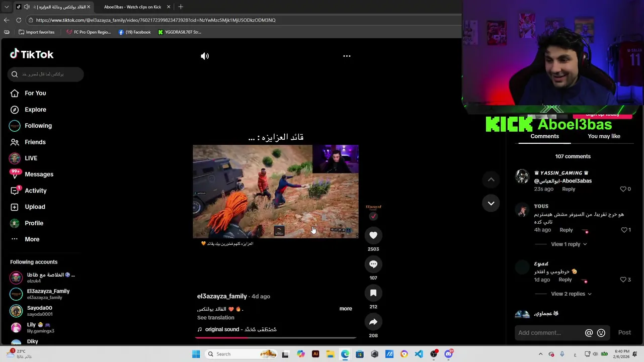The image size is (644, 362).
Task: Open the original sound link
Action: tap(237, 329)
